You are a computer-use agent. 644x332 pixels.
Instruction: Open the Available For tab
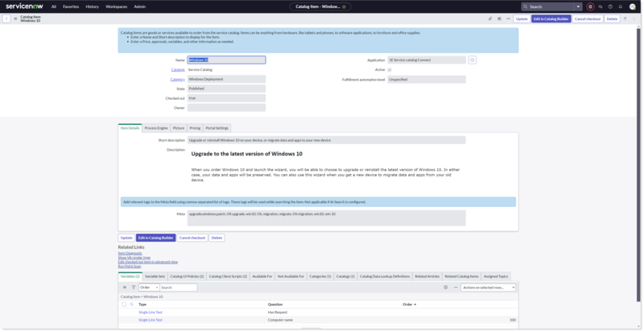pos(262,276)
